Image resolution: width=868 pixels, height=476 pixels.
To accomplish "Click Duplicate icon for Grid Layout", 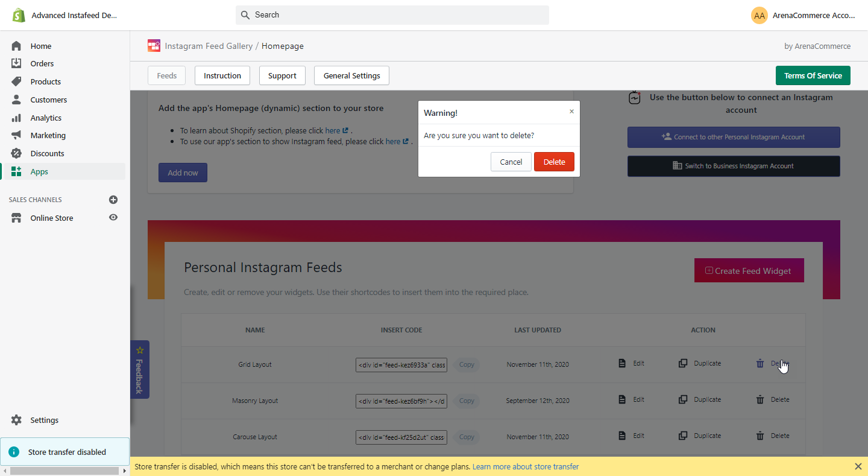I will coord(683,363).
